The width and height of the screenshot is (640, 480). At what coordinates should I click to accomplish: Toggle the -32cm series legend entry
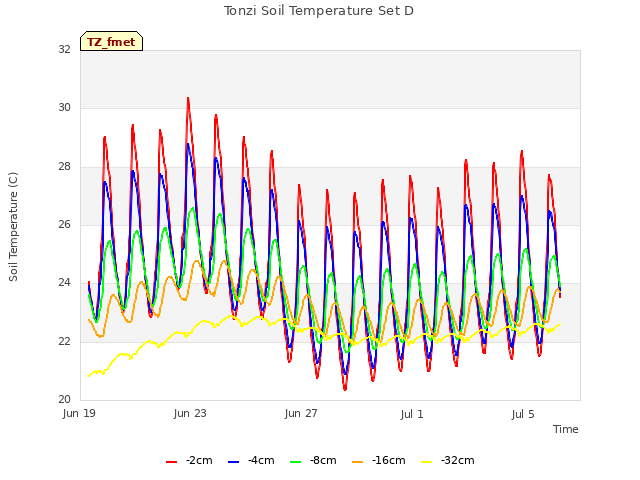[447, 461]
